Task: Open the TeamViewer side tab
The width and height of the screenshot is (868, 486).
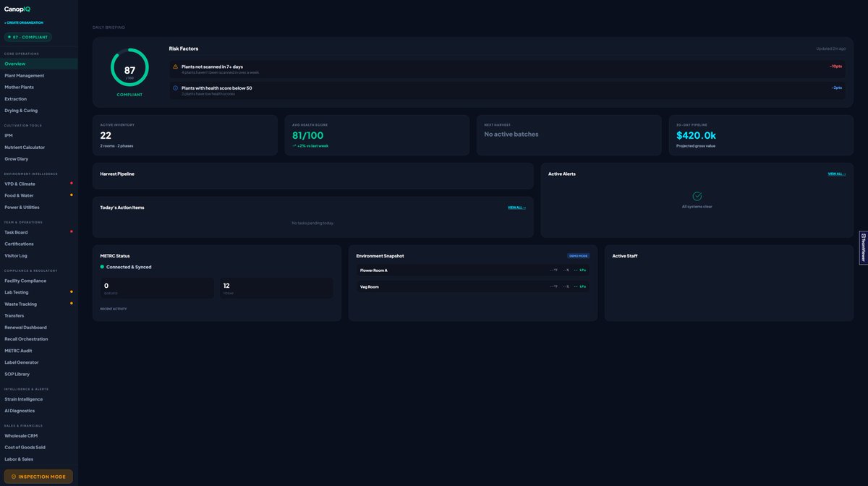Action: pos(863,247)
